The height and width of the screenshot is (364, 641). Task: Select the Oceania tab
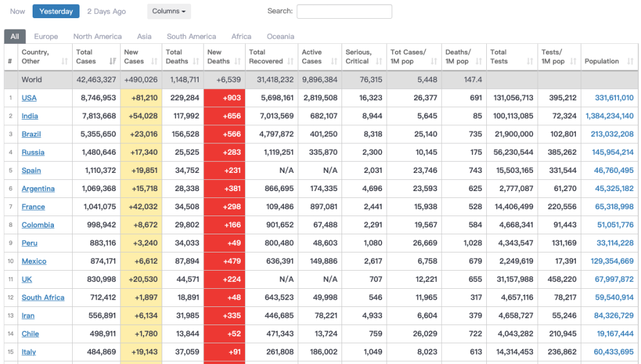pyautogui.click(x=280, y=36)
